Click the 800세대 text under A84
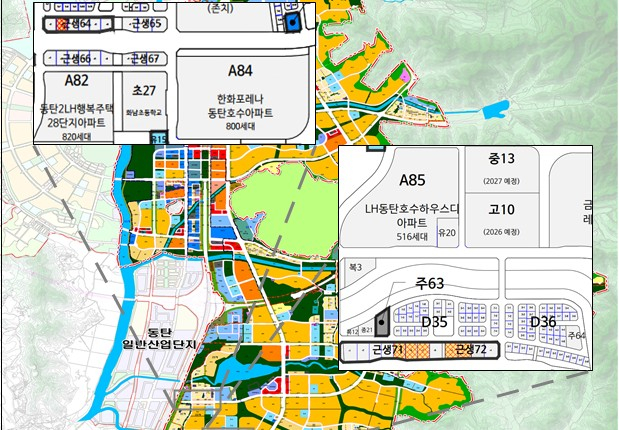The height and width of the screenshot is (430, 619). coord(240,126)
